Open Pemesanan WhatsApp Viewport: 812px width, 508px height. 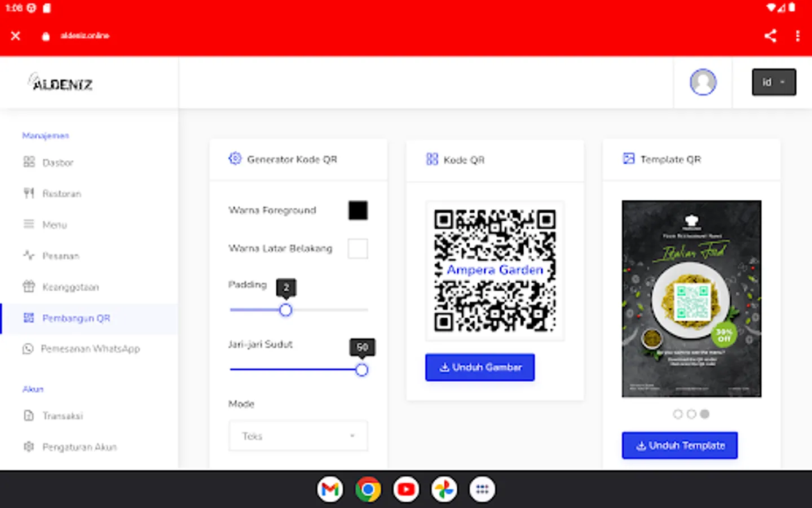point(89,349)
